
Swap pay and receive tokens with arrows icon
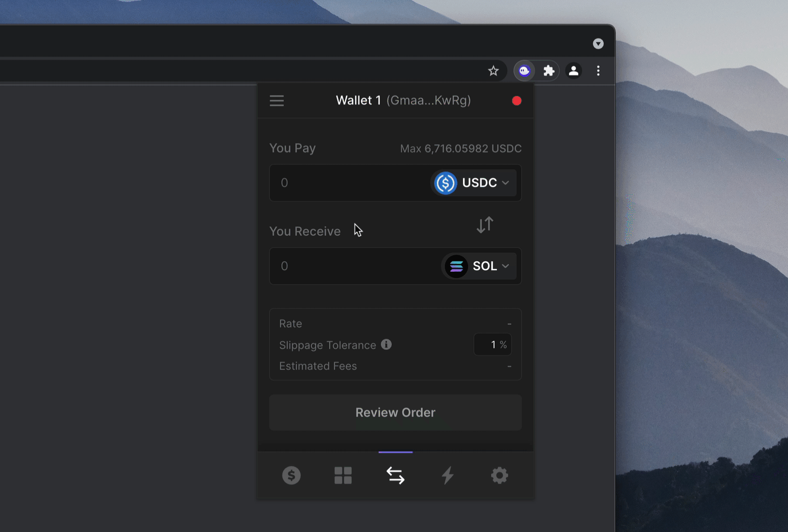[x=485, y=225]
